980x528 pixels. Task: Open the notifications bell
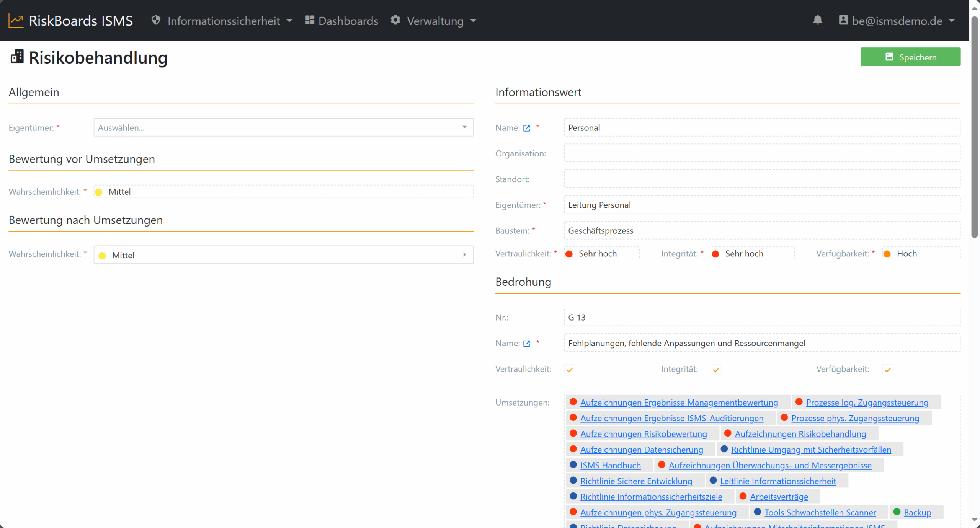pos(817,20)
